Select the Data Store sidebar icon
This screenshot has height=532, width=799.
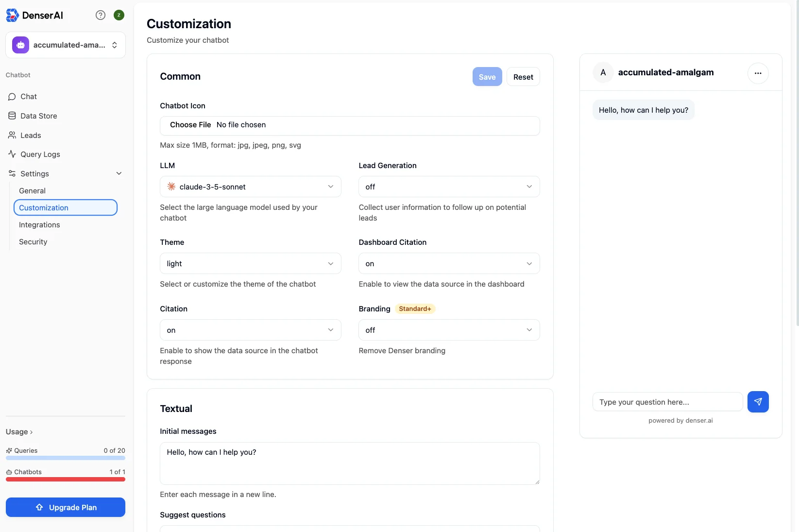(x=12, y=116)
